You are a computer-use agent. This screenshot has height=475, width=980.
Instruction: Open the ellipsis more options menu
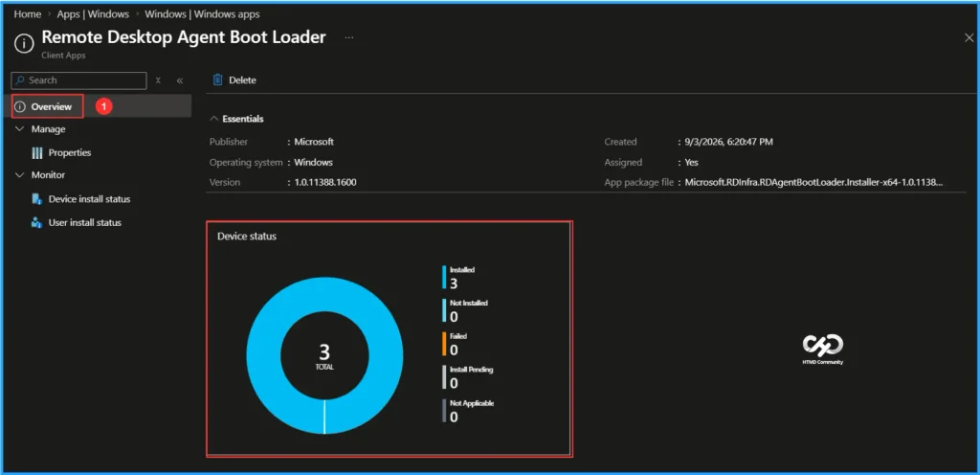click(x=348, y=37)
